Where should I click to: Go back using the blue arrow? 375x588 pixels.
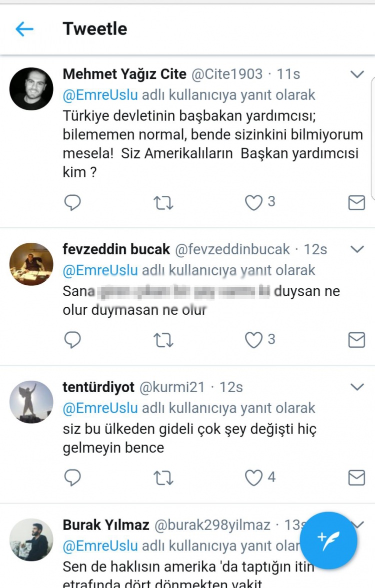click(x=24, y=29)
